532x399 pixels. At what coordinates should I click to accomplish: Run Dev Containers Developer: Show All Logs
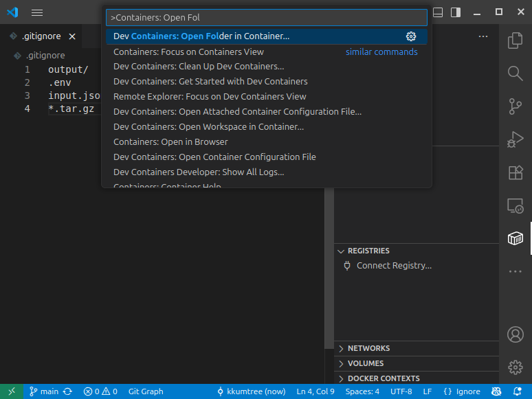click(266, 172)
